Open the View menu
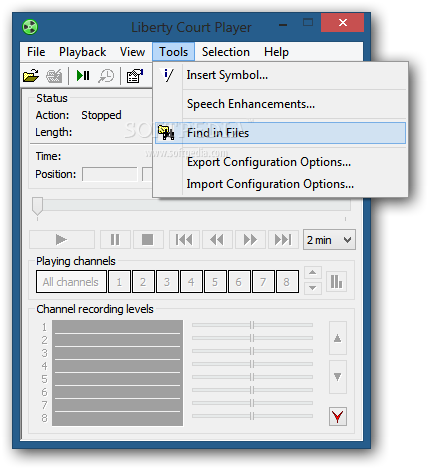The width and height of the screenshot is (429, 469). (132, 52)
